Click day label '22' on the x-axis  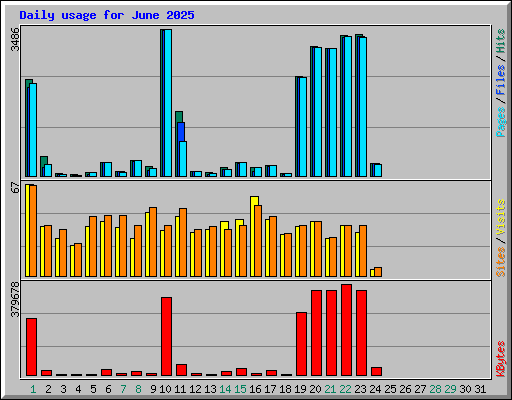click(345, 389)
